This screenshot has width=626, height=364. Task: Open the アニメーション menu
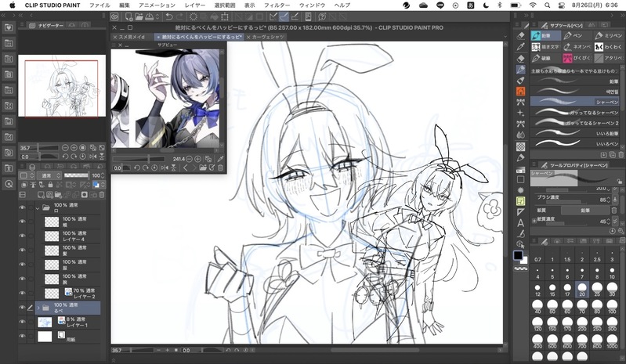[x=157, y=5]
